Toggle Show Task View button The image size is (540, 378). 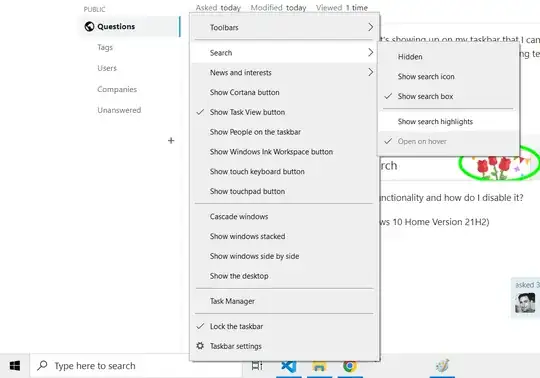coord(285,112)
